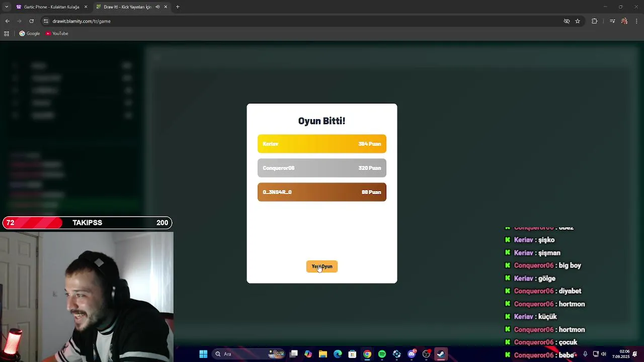Open File Explorer from the taskbar
Image resolution: width=644 pixels, height=362 pixels.
click(x=323, y=354)
